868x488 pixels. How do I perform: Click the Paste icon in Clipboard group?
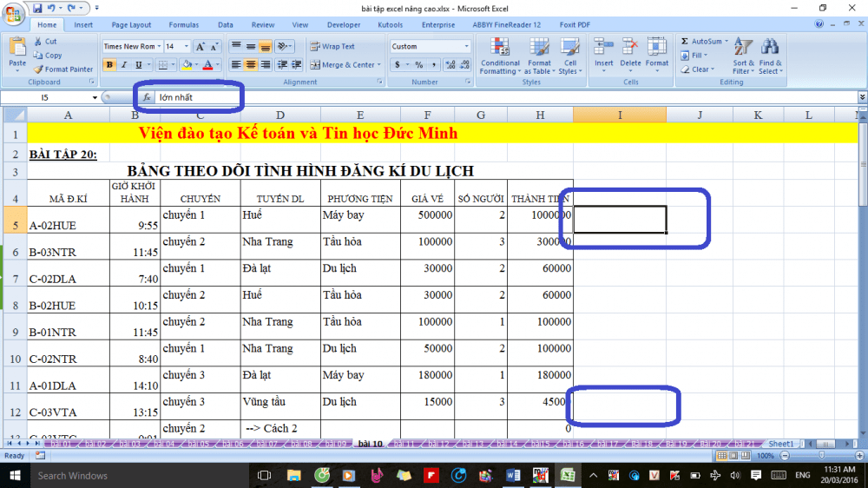pos(17,48)
